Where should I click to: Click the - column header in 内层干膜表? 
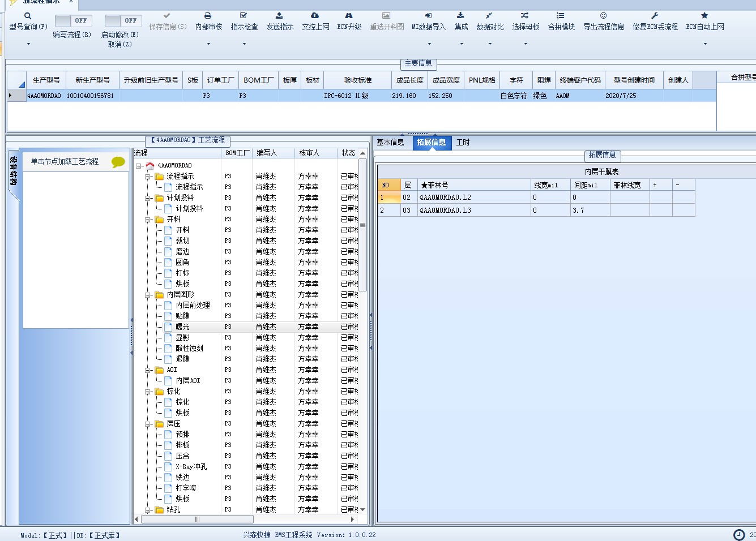point(684,185)
